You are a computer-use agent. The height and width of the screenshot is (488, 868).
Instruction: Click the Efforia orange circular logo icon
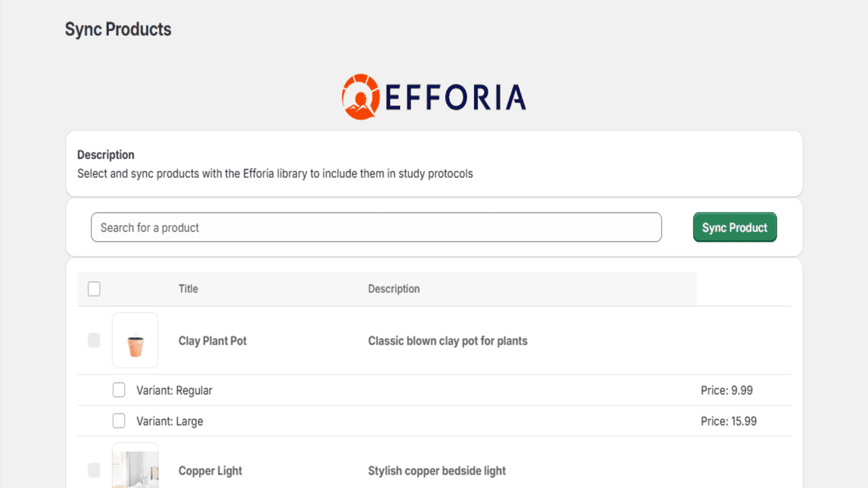[360, 97]
